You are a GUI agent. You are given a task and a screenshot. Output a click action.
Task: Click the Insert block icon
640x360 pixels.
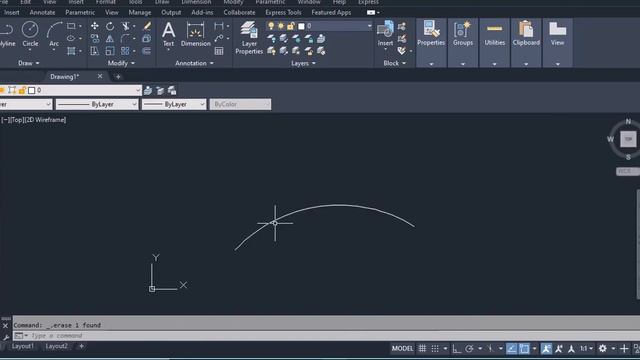(x=385, y=33)
